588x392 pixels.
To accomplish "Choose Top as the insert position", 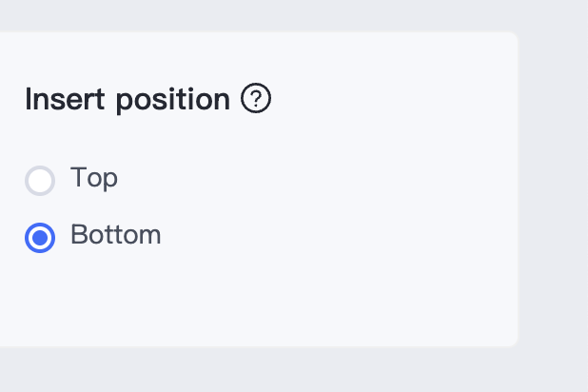I will (40, 181).
